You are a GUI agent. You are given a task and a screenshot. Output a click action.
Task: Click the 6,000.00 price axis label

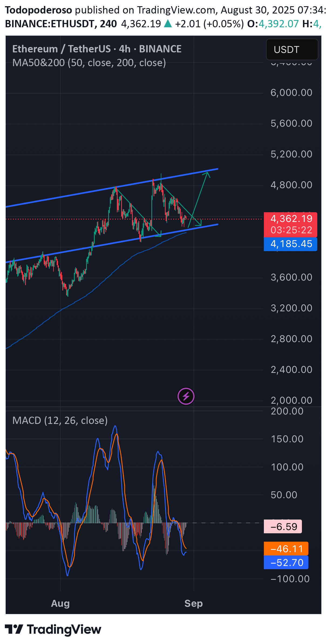click(x=291, y=93)
